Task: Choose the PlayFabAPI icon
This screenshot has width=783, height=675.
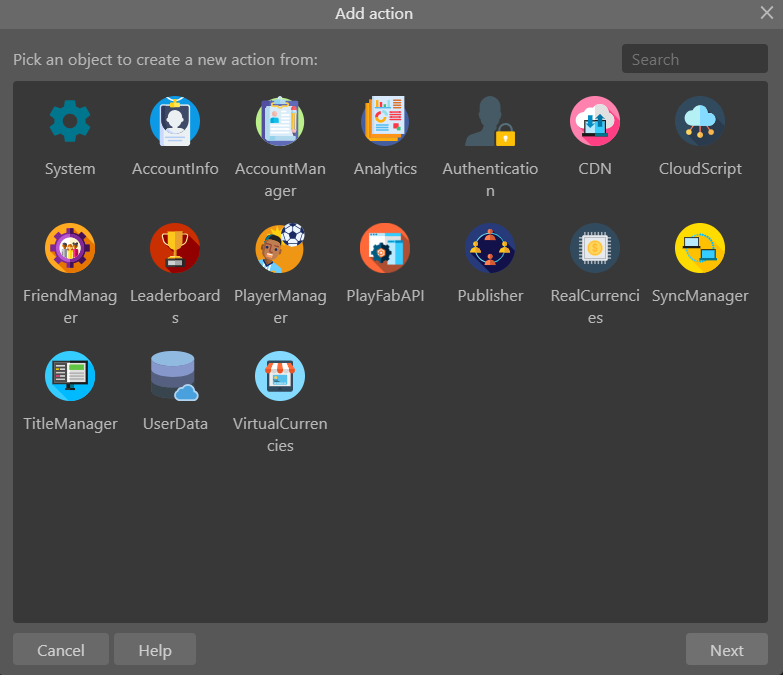Action: (385, 248)
